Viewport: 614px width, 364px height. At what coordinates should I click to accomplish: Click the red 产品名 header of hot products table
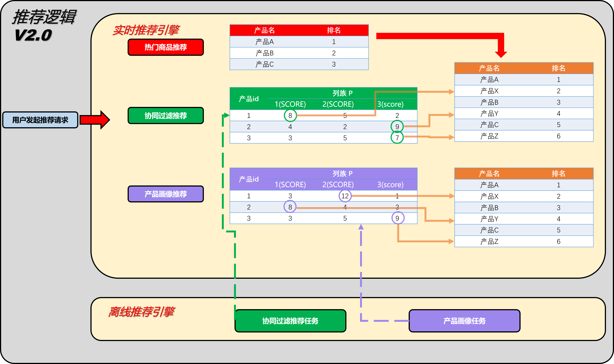(264, 30)
